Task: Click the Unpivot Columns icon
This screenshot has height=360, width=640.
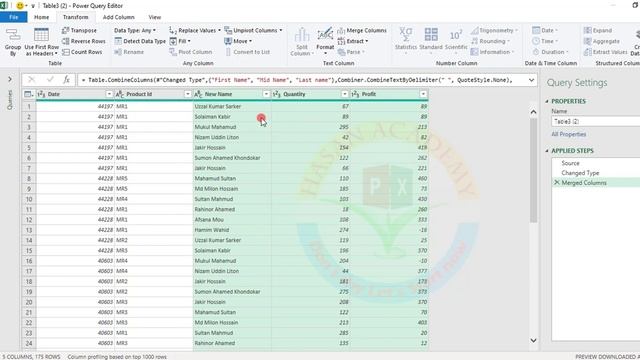Action: (228, 31)
